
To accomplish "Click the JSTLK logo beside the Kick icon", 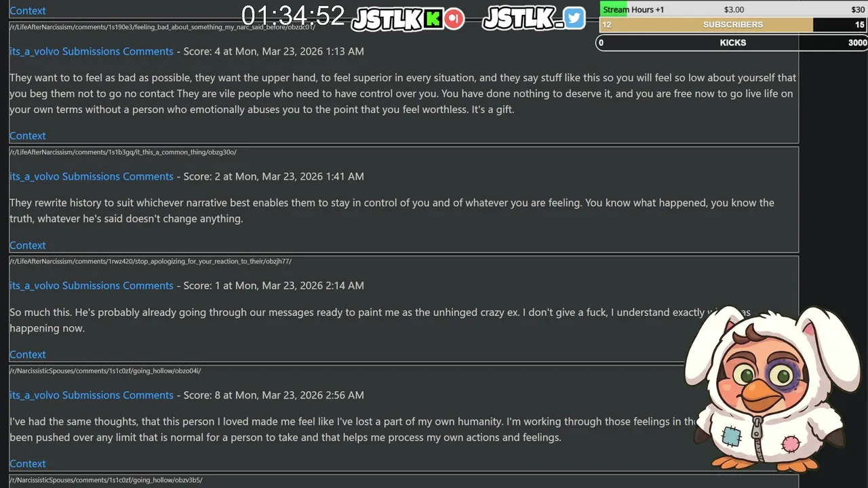I will click(x=387, y=19).
